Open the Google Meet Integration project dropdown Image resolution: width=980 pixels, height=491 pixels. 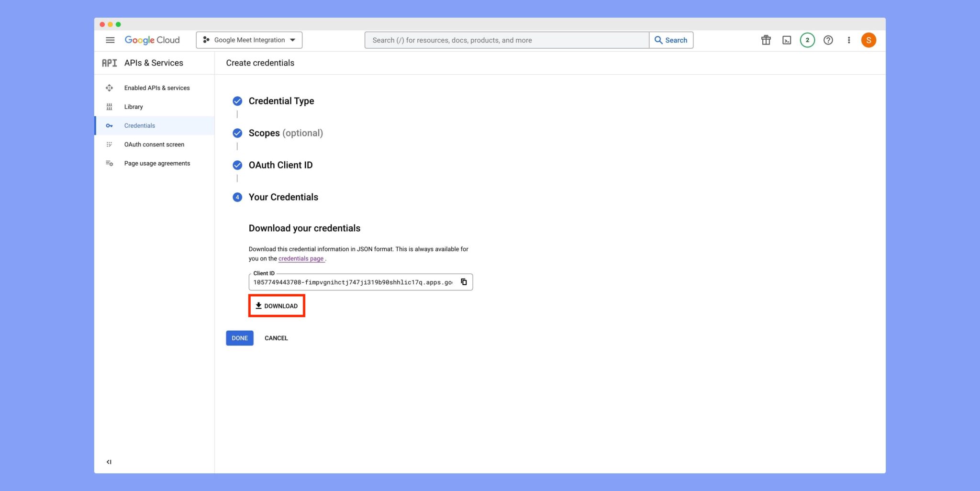[x=248, y=40]
